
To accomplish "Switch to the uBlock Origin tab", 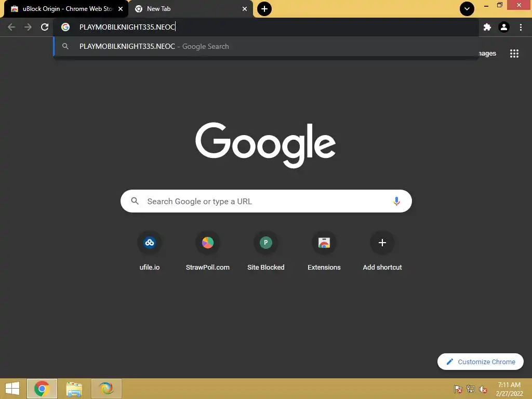I will [x=66, y=9].
